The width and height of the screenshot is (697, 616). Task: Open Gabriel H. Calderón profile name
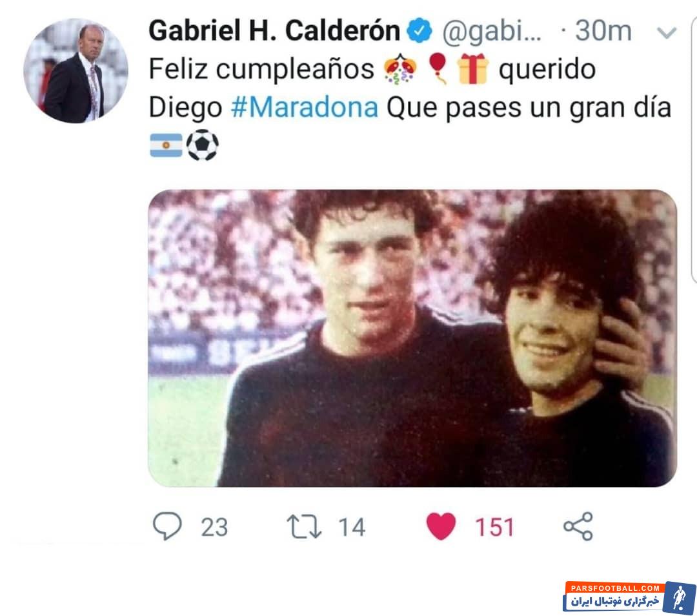pyautogui.click(x=274, y=31)
